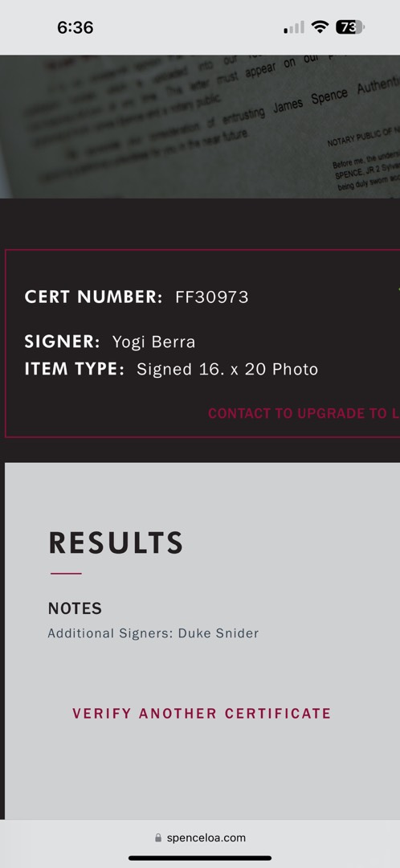Tap the SIGNER label
The height and width of the screenshot is (868, 400).
pos(62,342)
